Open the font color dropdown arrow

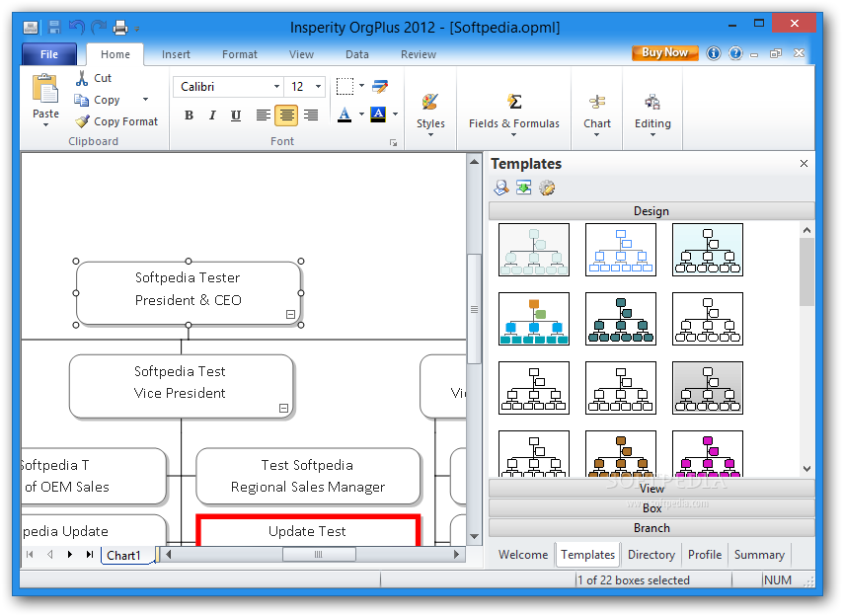point(361,114)
